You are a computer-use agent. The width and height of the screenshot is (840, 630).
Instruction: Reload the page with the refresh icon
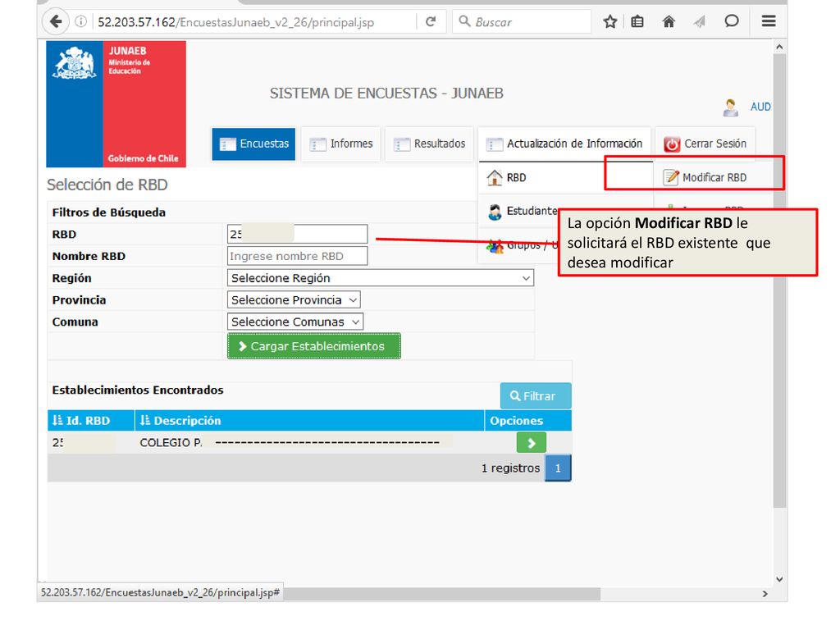(431, 22)
